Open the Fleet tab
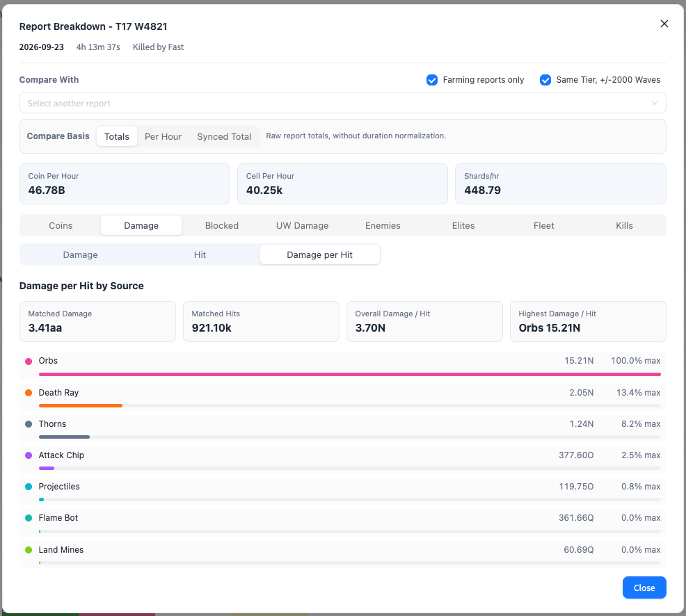This screenshot has height=616, width=686. pos(544,225)
